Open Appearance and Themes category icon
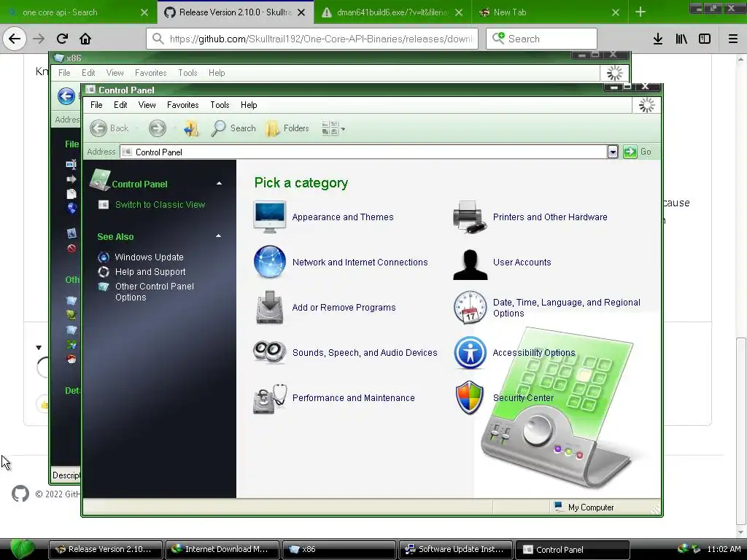This screenshot has height=560, width=747. pos(270,217)
